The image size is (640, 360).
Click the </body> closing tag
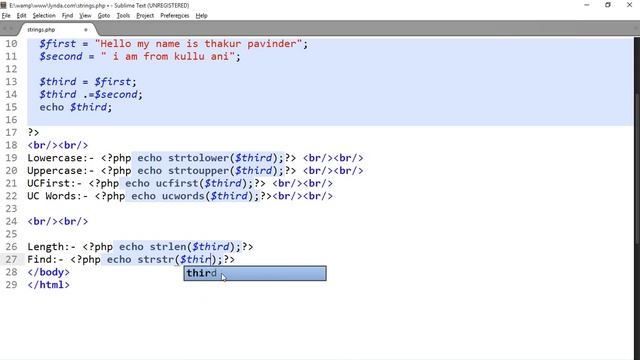(x=49, y=272)
